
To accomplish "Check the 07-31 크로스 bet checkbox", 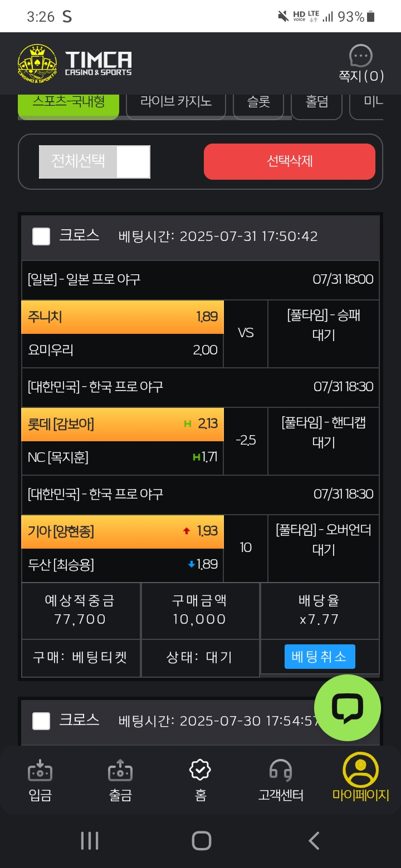I will [41, 236].
